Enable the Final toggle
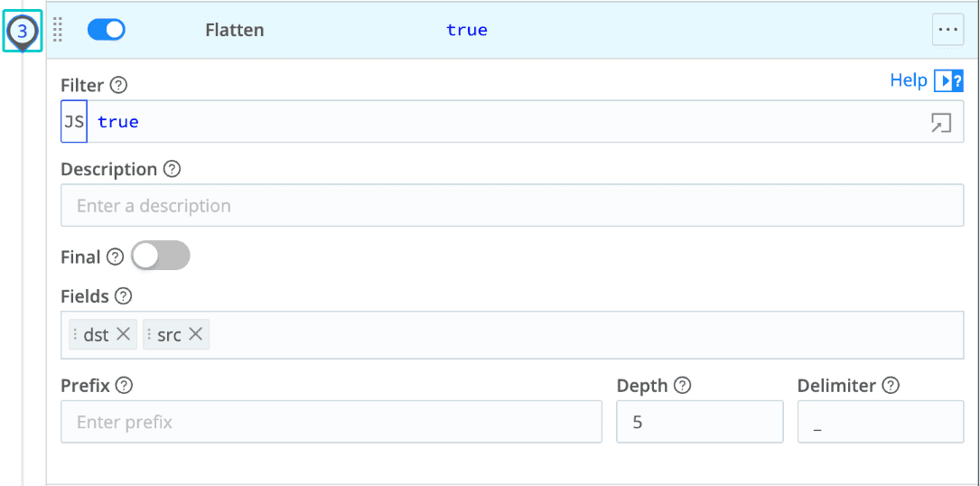Screen dimensions: 980x486 tap(160, 256)
